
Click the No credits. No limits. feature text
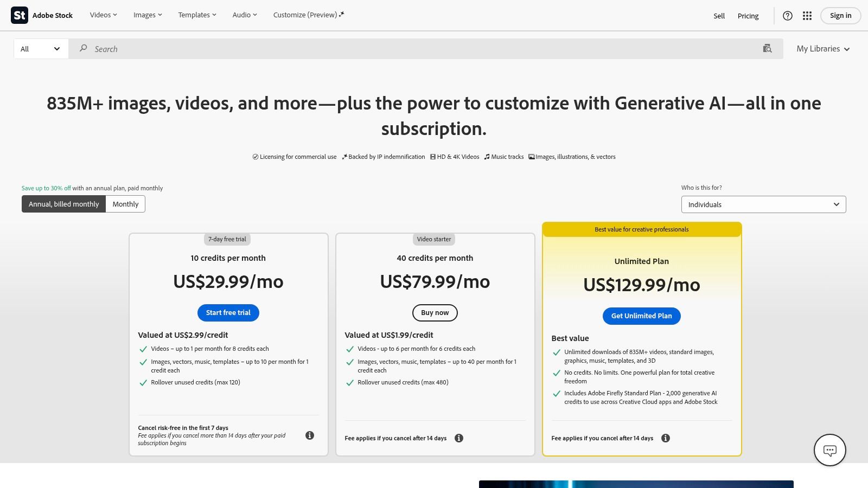click(639, 377)
